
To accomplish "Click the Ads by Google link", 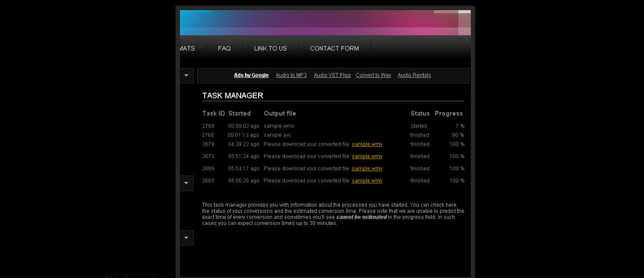I will pyautogui.click(x=251, y=75).
